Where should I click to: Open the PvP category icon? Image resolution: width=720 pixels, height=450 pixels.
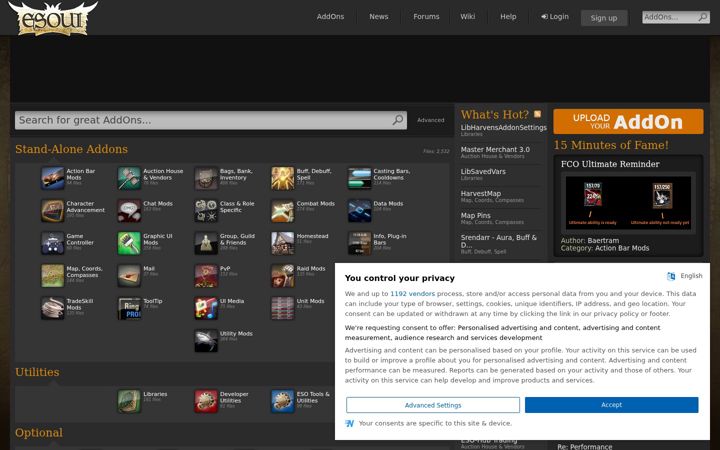206,276
